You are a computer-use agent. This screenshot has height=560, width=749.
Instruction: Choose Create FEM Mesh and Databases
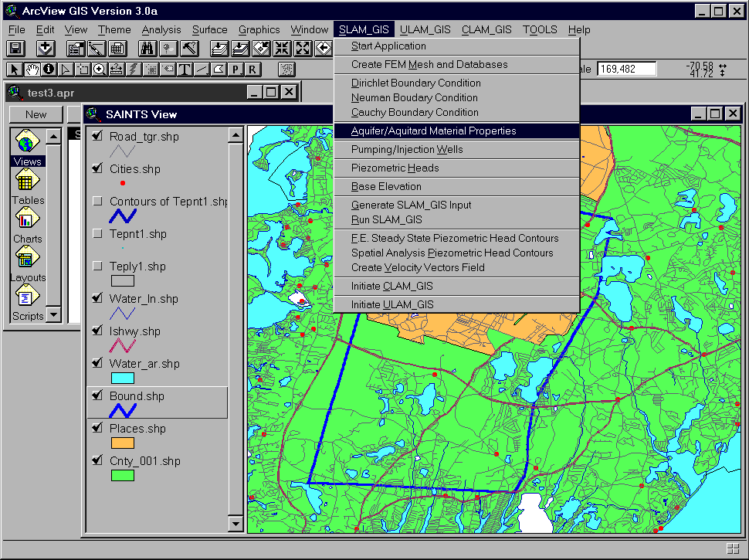pos(456,65)
